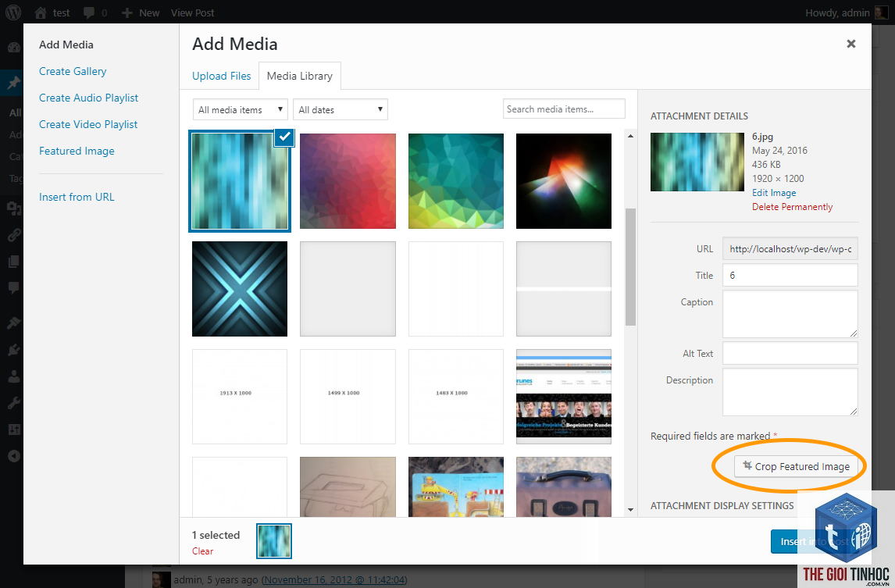
Task: Select the Posts pin icon in the sidebar
Action: pyautogui.click(x=14, y=84)
